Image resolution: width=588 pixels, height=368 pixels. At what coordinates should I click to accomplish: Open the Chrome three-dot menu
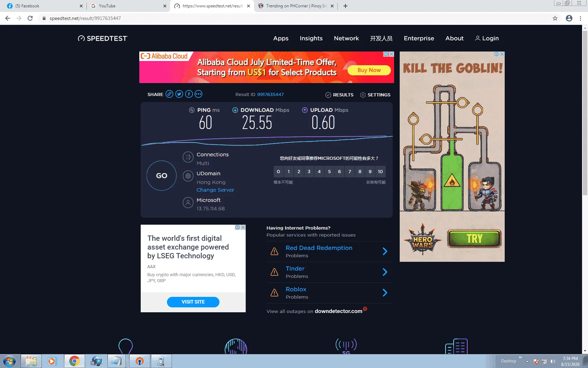coord(581,18)
